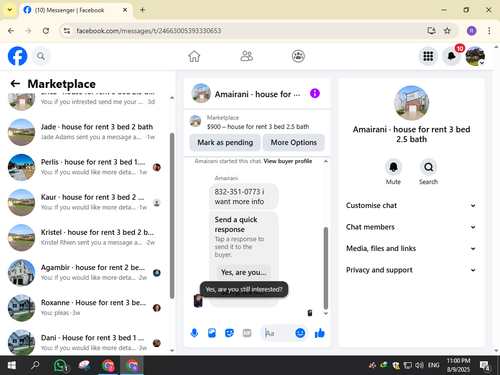500x375 pixels.
Task: Click the browser back arrow
Action: 11,31
